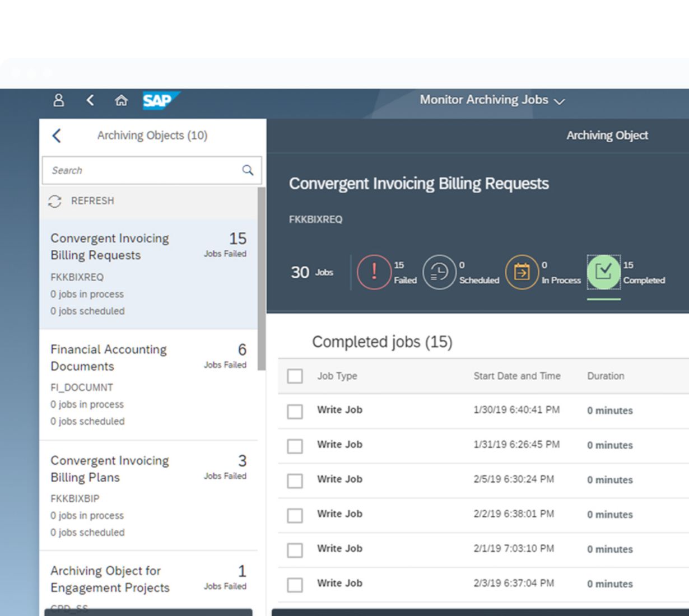This screenshot has height=616, width=689.
Task: Check the Write Job from 1/30/19
Action: click(x=295, y=412)
